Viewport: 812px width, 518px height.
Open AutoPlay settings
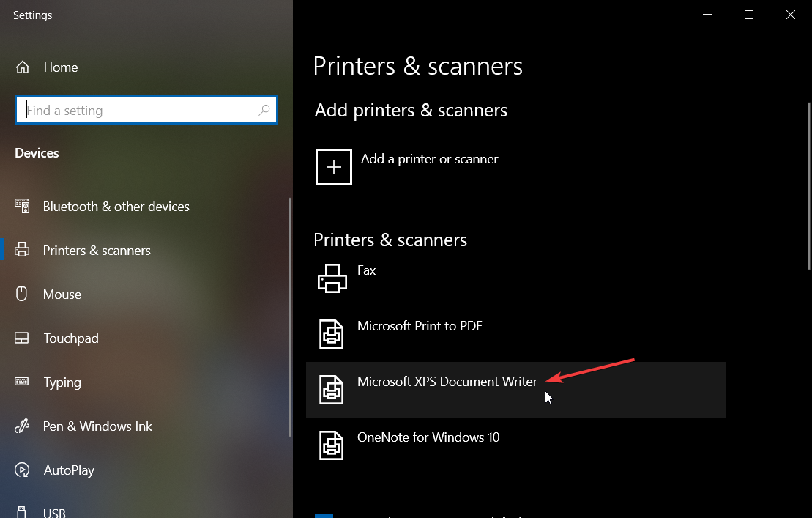pos(69,470)
